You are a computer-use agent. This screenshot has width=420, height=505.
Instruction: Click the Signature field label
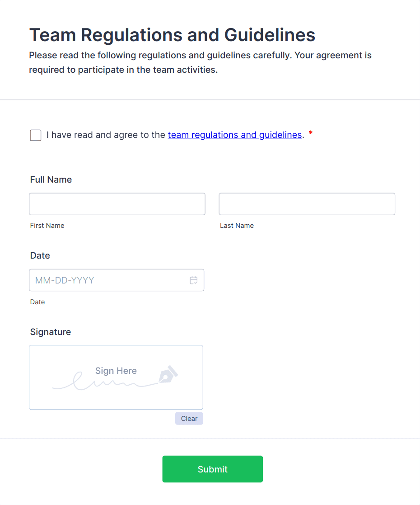coord(51,332)
